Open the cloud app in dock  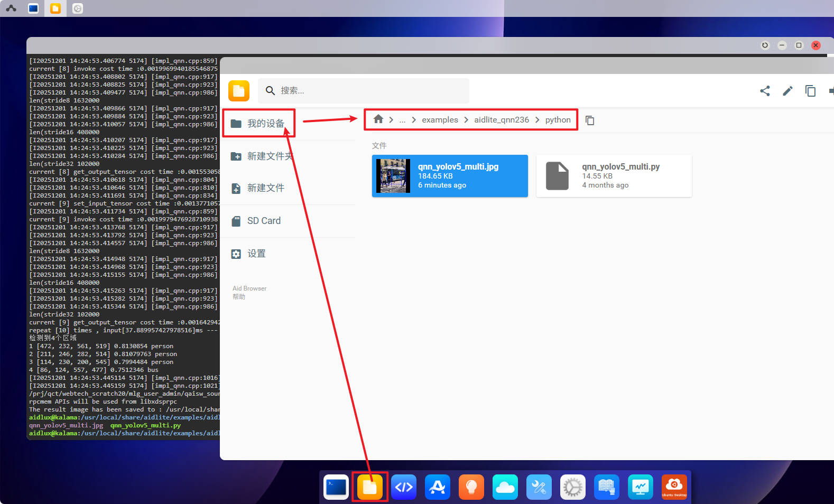point(505,487)
